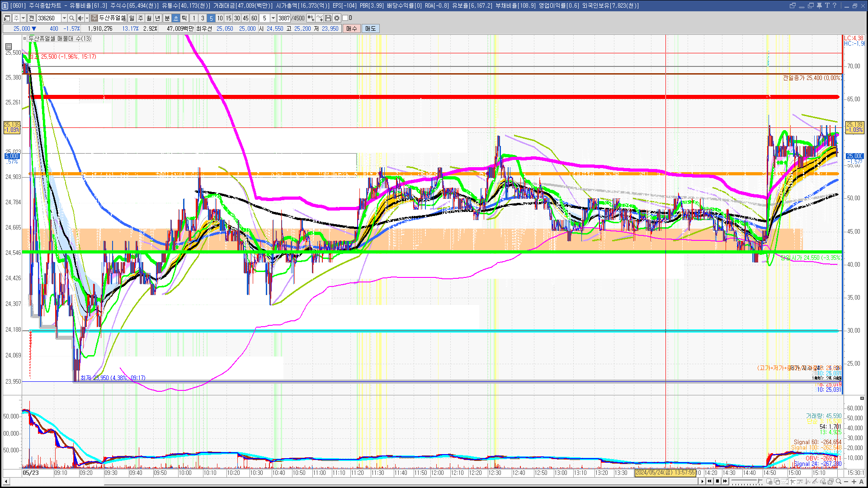This screenshot has width=868, height=488.
Task: Select the 10 interval tab
Action: tap(220, 18)
